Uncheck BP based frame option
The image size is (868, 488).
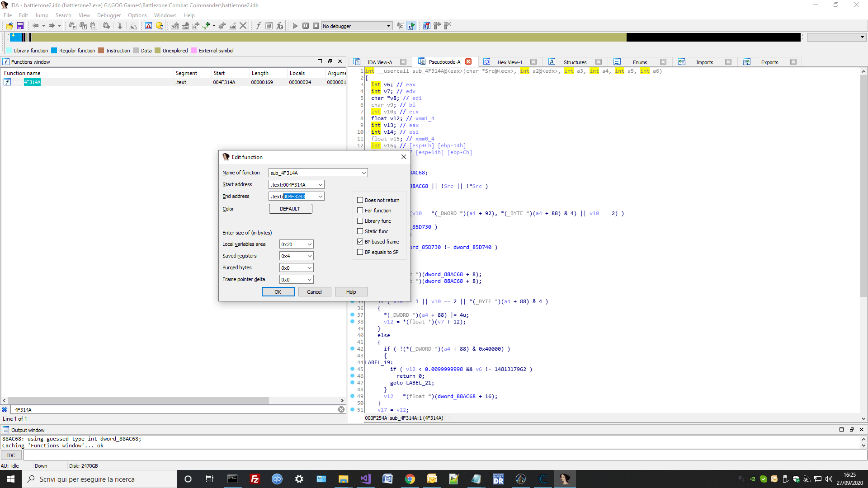(x=360, y=242)
